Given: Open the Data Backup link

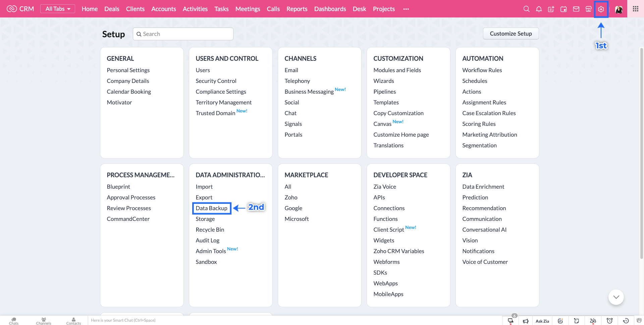Looking at the screenshot, I should click(211, 208).
